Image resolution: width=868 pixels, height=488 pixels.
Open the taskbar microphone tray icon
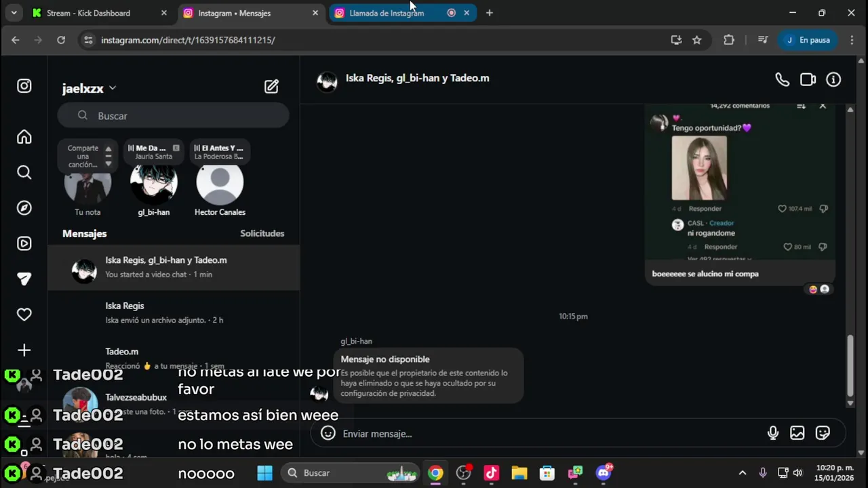pos(763,473)
